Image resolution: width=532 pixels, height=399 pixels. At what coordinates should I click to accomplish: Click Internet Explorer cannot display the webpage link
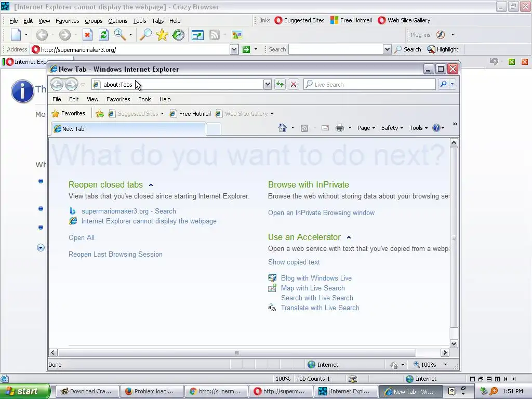click(149, 221)
